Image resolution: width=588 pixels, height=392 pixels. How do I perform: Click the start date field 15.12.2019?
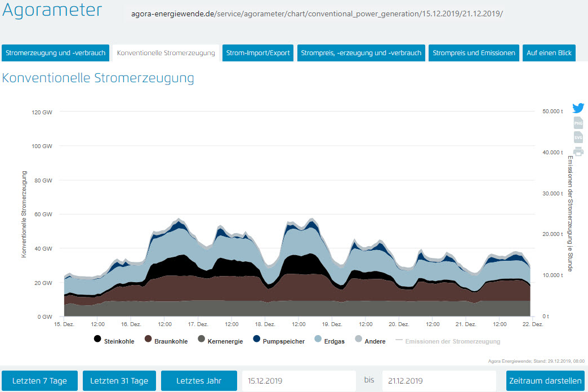click(x=299, y=381)
